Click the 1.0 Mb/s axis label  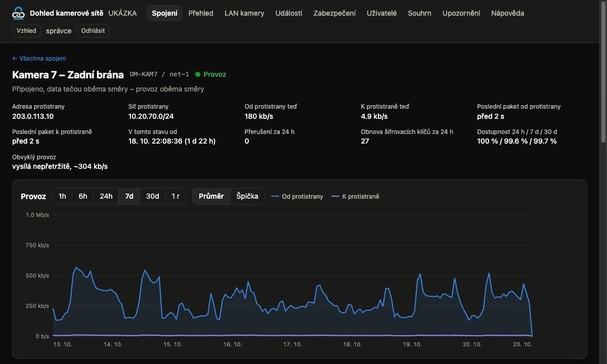click(x=37, y=215)
